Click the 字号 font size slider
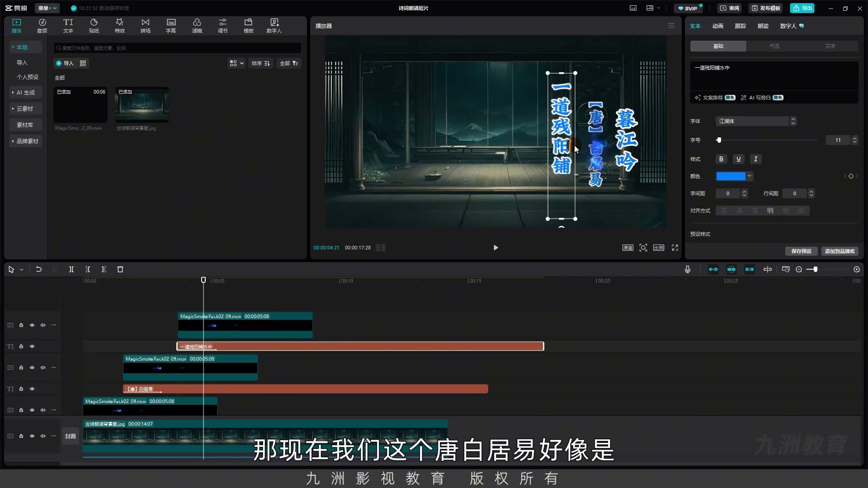 (x=768, y=140)
